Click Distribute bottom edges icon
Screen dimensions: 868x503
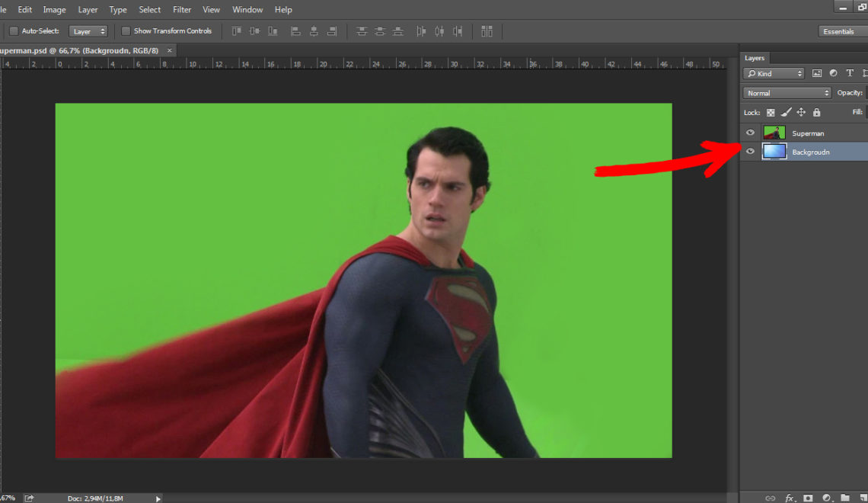(x=398, y=31)
